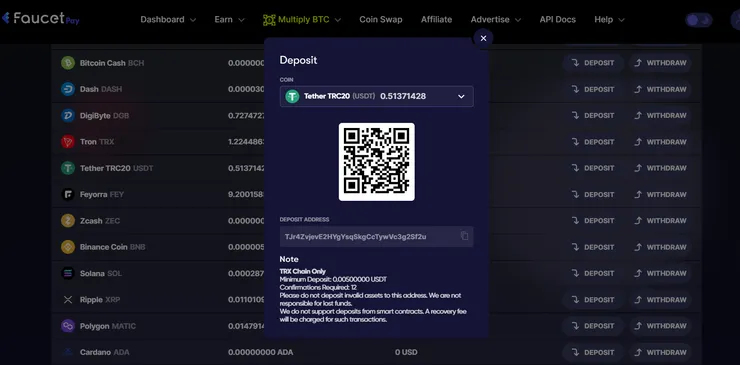Click Withdraw button for Binance Coin

coord(660,247)
